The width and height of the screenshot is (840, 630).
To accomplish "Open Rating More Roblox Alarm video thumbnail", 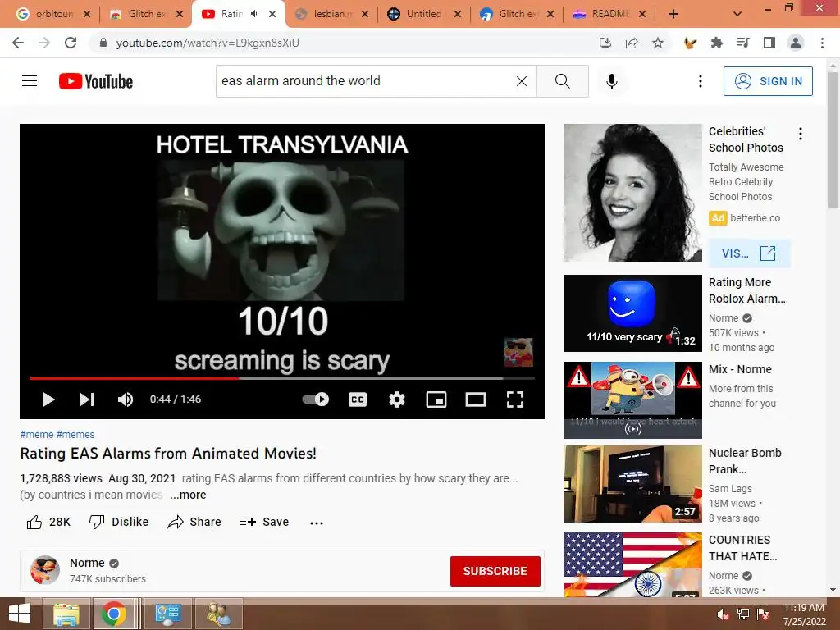I will click(x=632, y=313).
